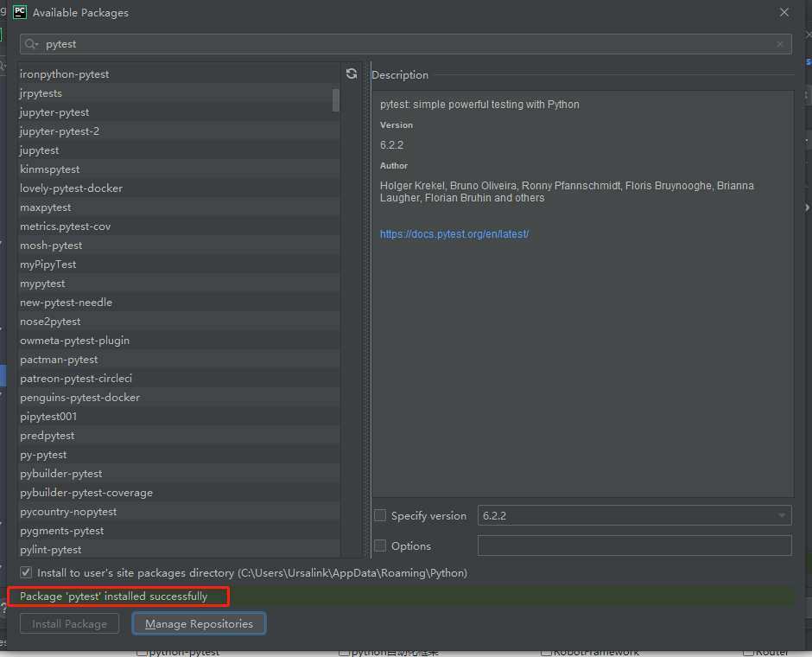Screen dimensions: 812x657
Task: Select nose2pytest package
Action: 179,322
